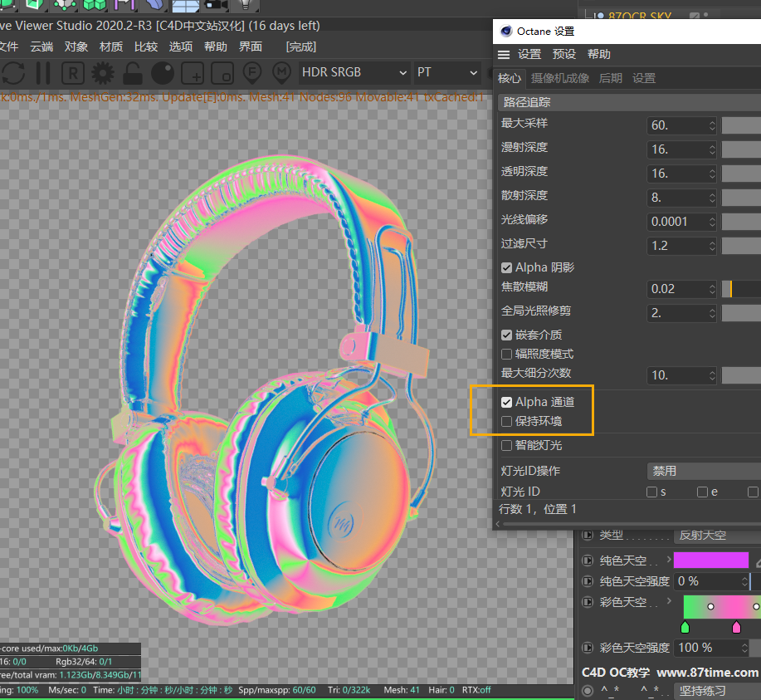The height and width of the screenshot is (700, 761).
Task: Click the 光线偏移 0.0001 input field
Action: [x=677, y=222]
